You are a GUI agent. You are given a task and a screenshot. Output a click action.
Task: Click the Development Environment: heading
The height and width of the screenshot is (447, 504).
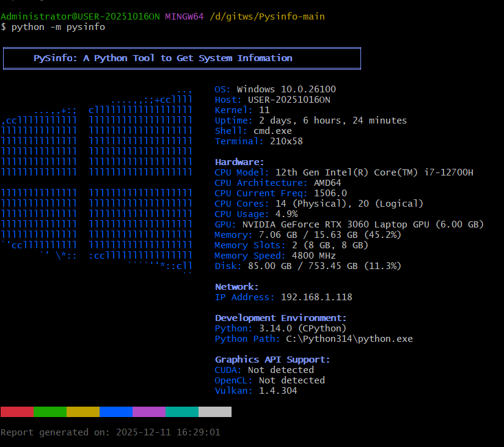[280, 318]
